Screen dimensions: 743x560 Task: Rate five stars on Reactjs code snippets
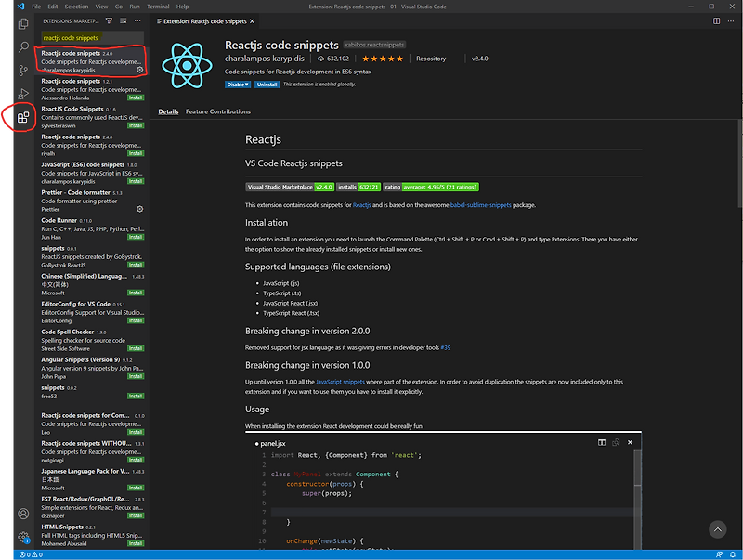click(400, 57)
